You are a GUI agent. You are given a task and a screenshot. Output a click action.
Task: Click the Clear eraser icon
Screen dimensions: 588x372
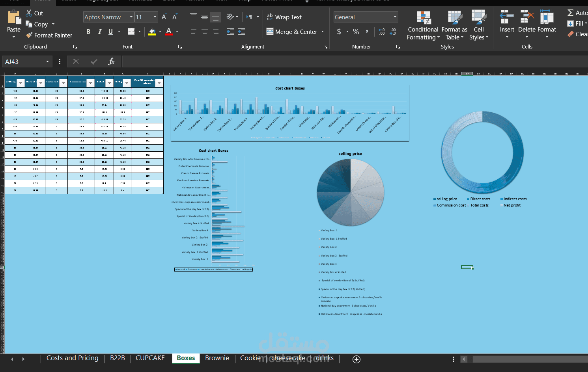pos(571,34)
